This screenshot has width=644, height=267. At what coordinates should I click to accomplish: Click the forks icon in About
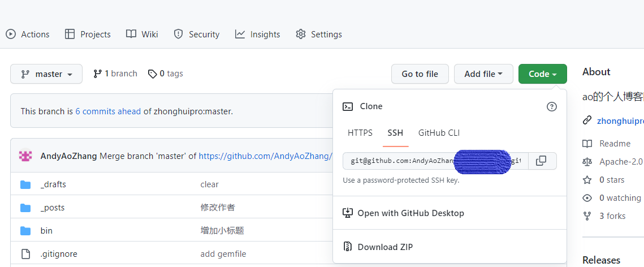click(x=587, y=216)
